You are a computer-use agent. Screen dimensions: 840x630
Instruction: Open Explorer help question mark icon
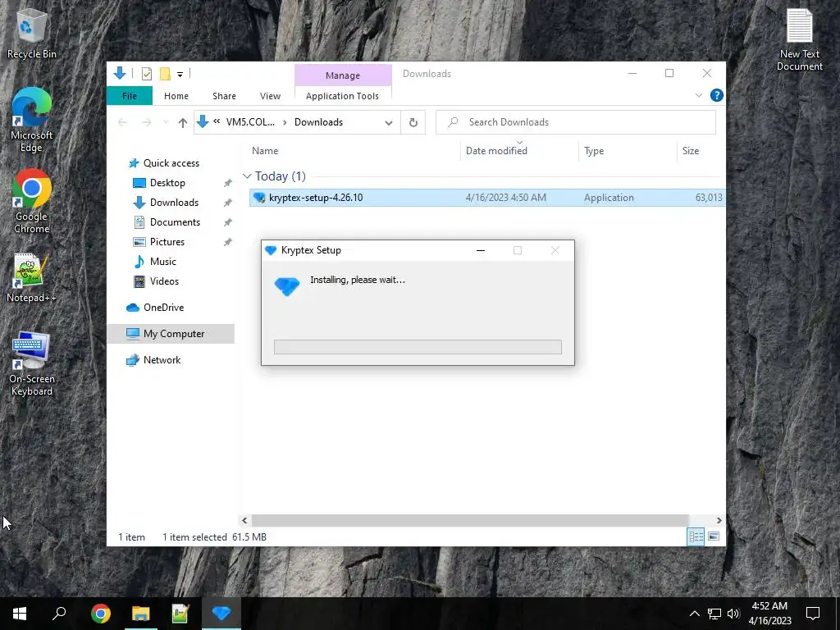point(716,95)
